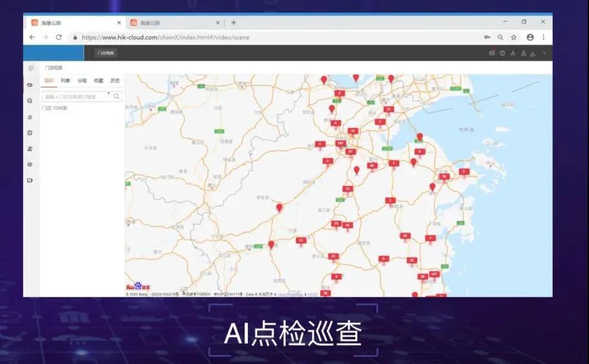Click the 门店 1598家 store count entry
Image resolution: width=589 pixels, height=364 pixels.
click(54, 108)
